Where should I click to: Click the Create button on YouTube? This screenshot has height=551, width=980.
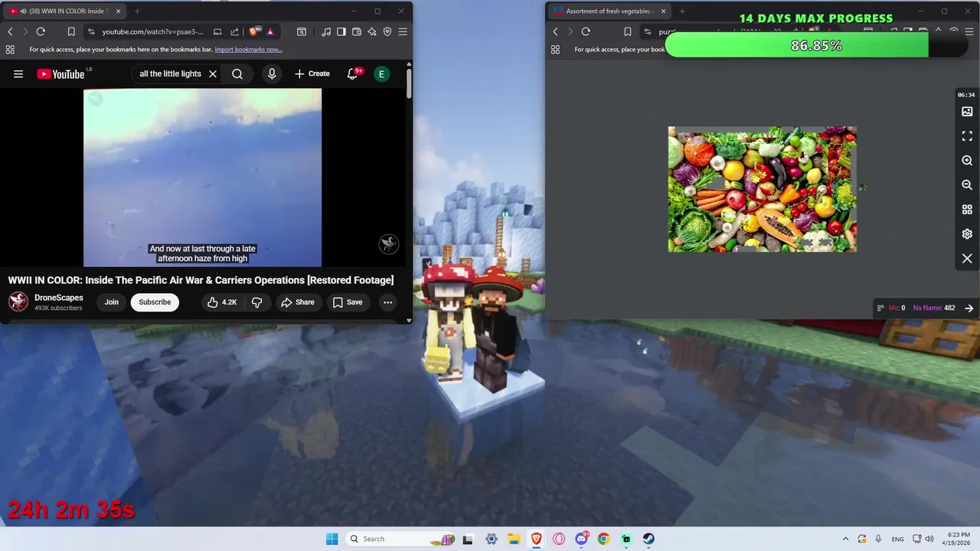[x=312, y=74]
